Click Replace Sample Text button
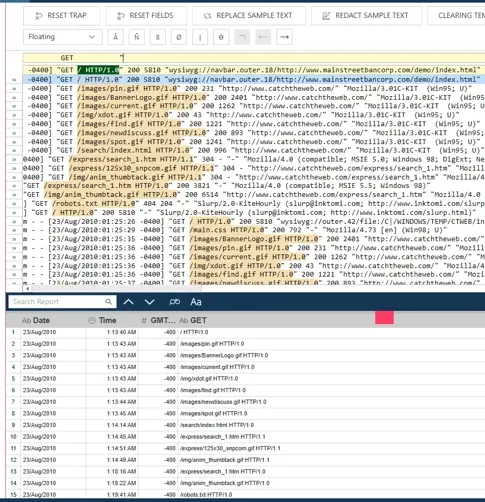 (249, 16)
